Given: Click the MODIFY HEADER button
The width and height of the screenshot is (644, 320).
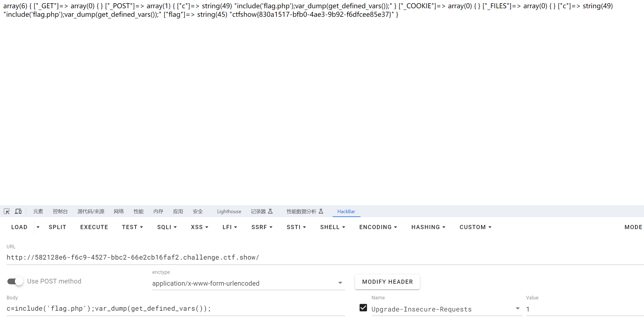Looking at the screenshot, I should [x=387, y=282].
